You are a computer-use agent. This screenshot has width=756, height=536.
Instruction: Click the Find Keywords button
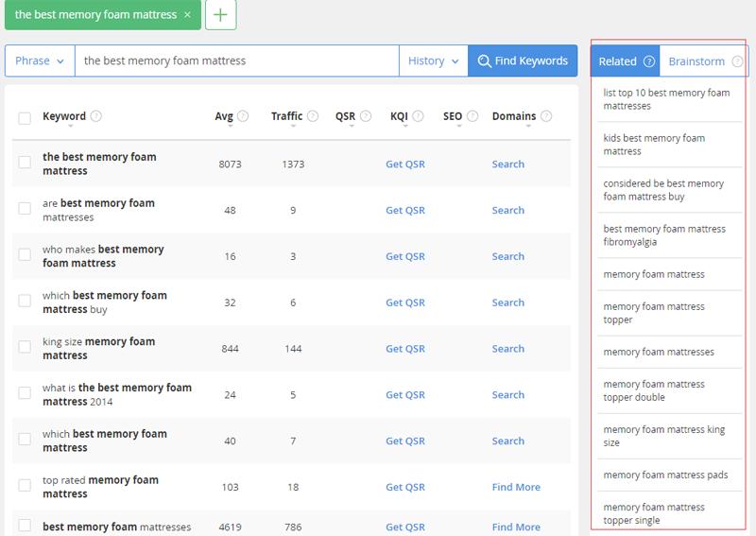pos(523,61)
